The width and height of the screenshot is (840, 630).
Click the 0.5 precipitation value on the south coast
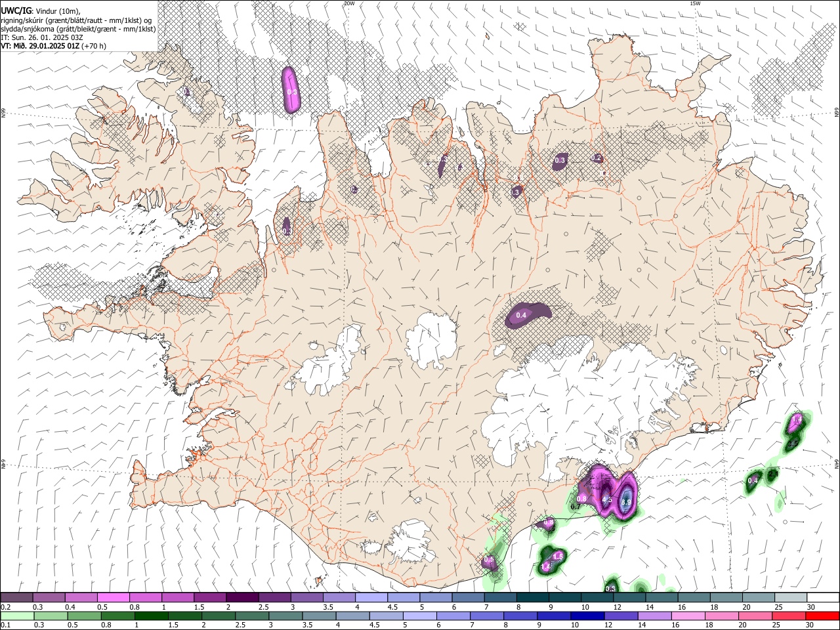point(488,560)
